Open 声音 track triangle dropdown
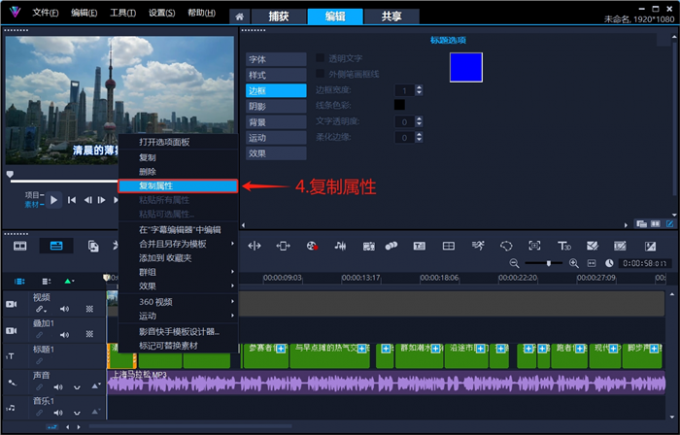 96,386
